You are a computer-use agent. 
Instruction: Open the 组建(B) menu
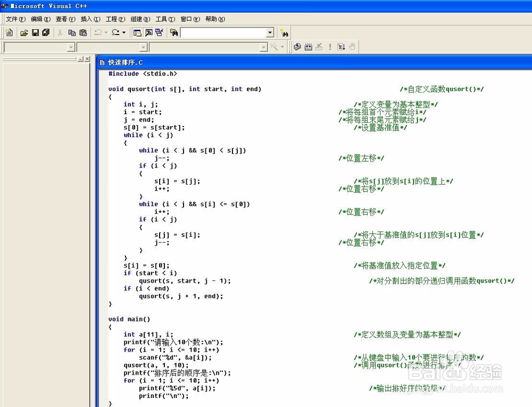tap(140, 19)
